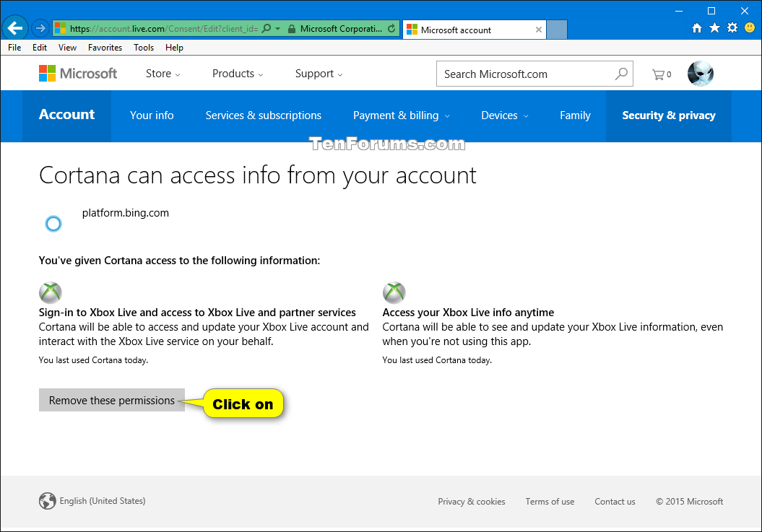Open Security & privacy tab

point(669,115)
